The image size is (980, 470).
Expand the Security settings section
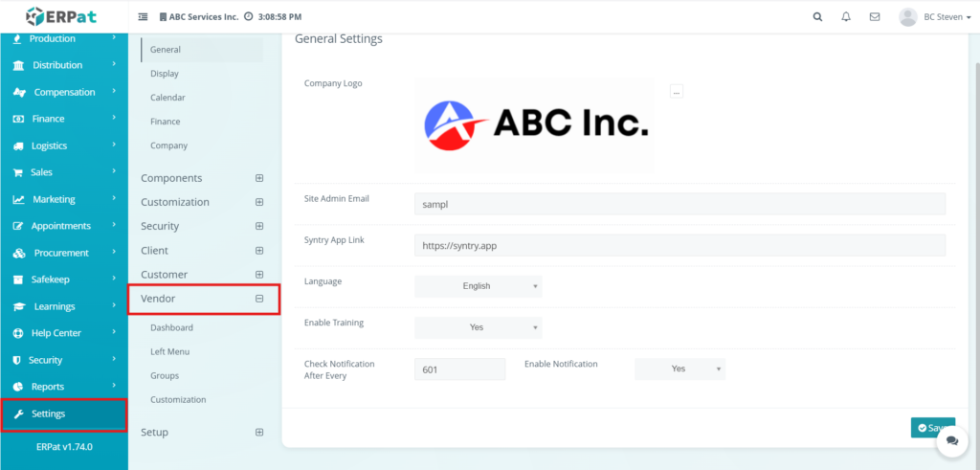pyautogui.click(x=259, y=226)
